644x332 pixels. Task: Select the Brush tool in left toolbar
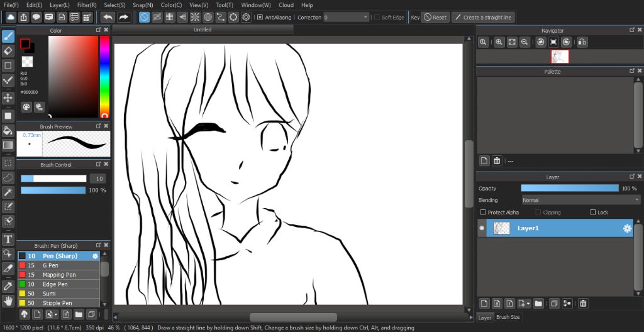coord(8,36)
